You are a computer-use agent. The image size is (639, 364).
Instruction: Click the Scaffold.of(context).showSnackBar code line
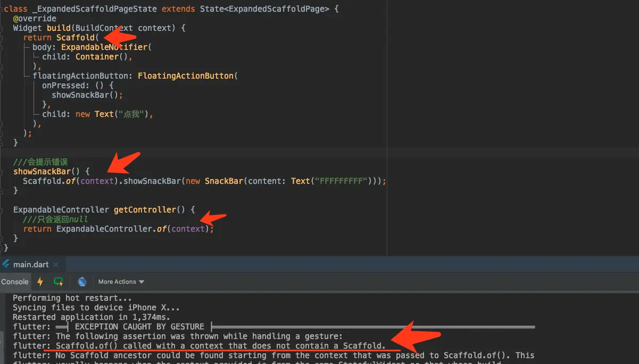tap(204, 181)
